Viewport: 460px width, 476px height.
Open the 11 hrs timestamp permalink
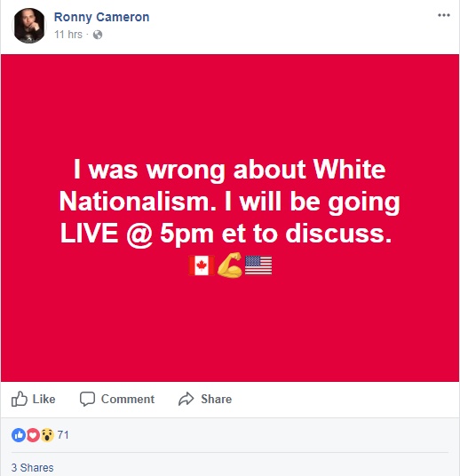coord(68,35)
